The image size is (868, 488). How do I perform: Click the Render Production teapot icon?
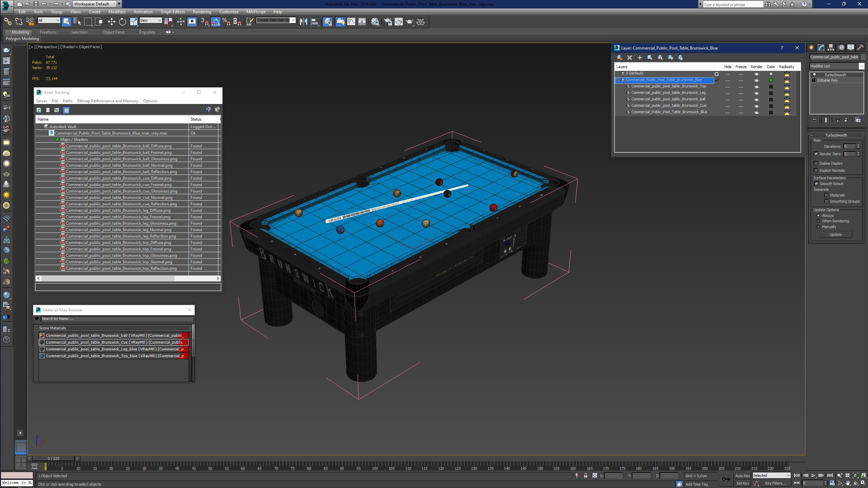tap(410, 22)
